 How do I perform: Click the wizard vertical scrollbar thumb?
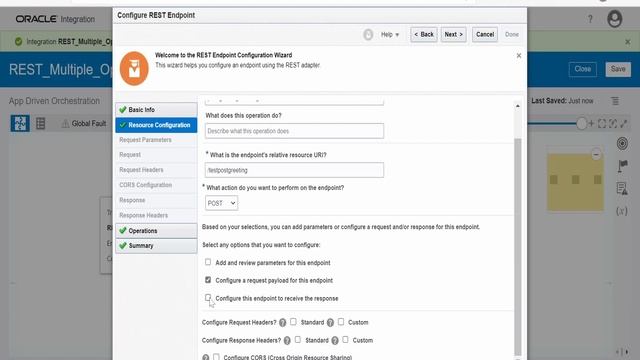click(x=518, y=247)
